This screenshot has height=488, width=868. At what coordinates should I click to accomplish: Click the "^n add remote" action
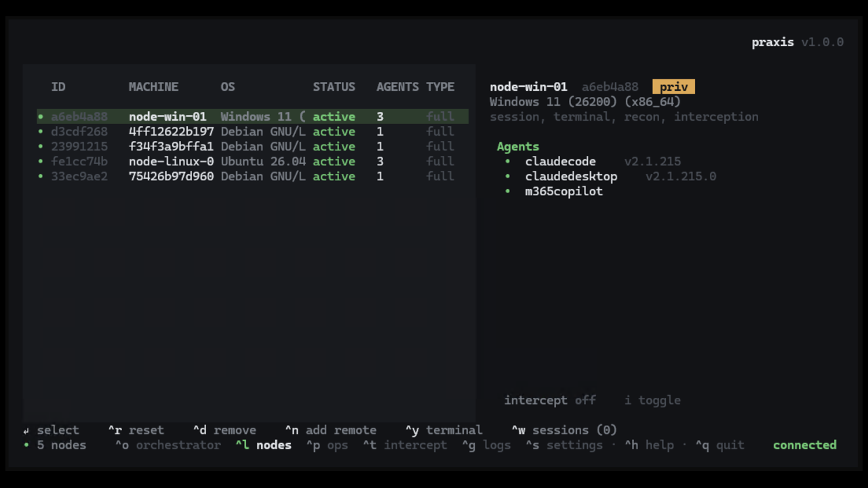tap(331, 430)
